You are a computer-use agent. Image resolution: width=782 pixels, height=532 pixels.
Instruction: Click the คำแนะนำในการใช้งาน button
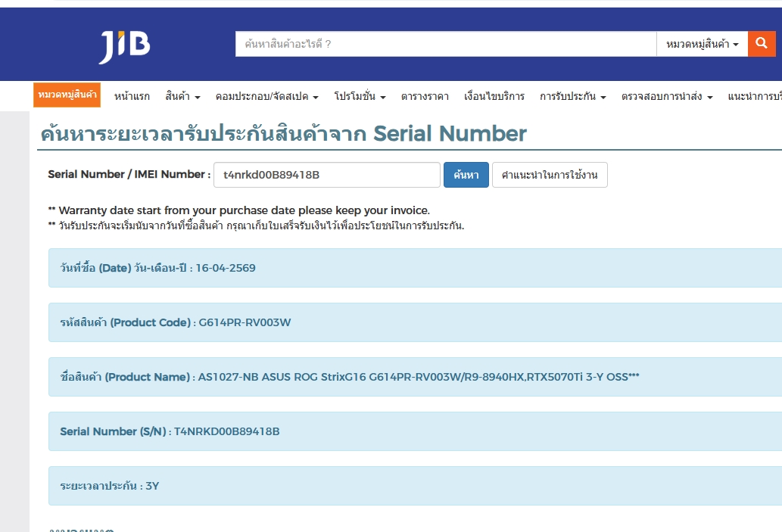550,175
